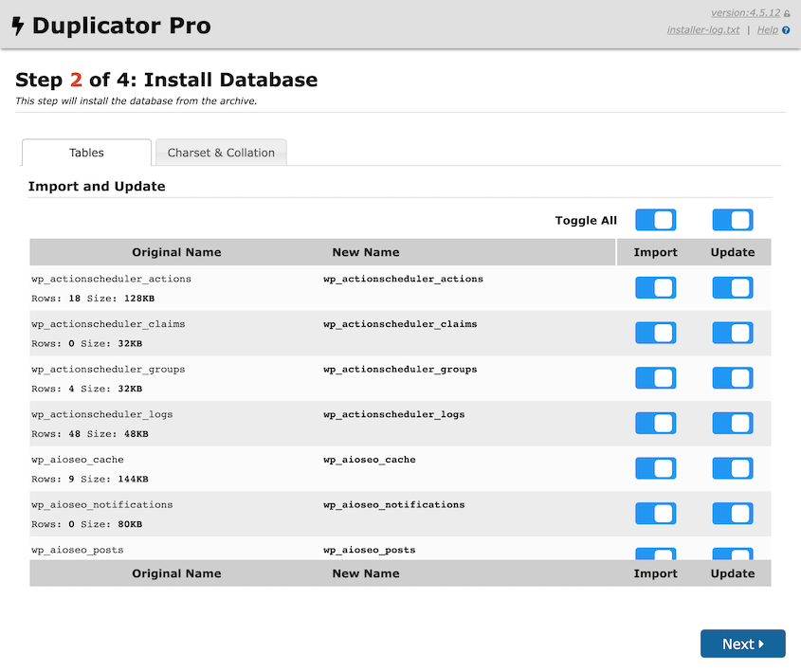The height and width of the screenshot is (672, 801).
Task: Select the Tables tab
Action: coord(85,152)
